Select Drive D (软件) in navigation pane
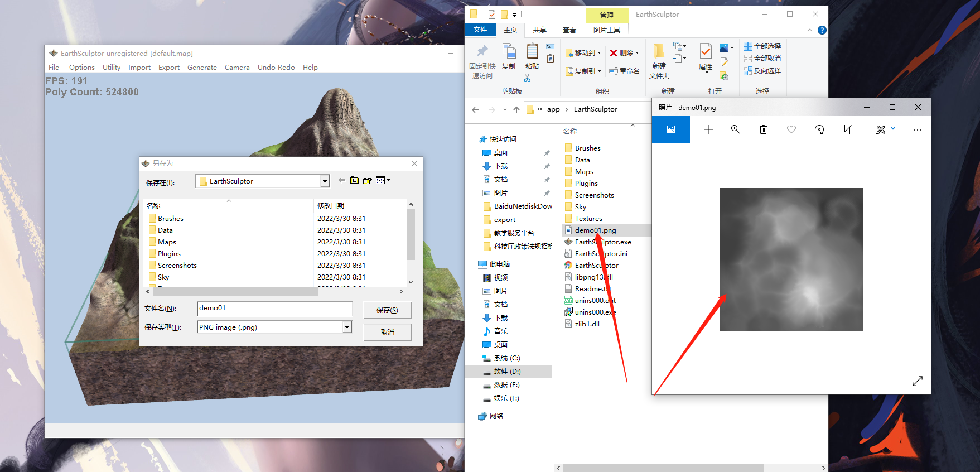The width and height of the screenshot is (980, 472). [507, 371]
